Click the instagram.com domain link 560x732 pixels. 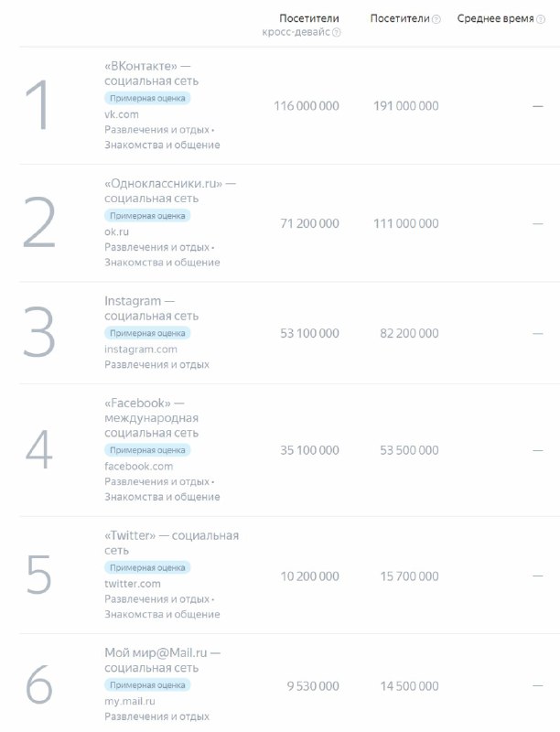(x=141, y=350)
